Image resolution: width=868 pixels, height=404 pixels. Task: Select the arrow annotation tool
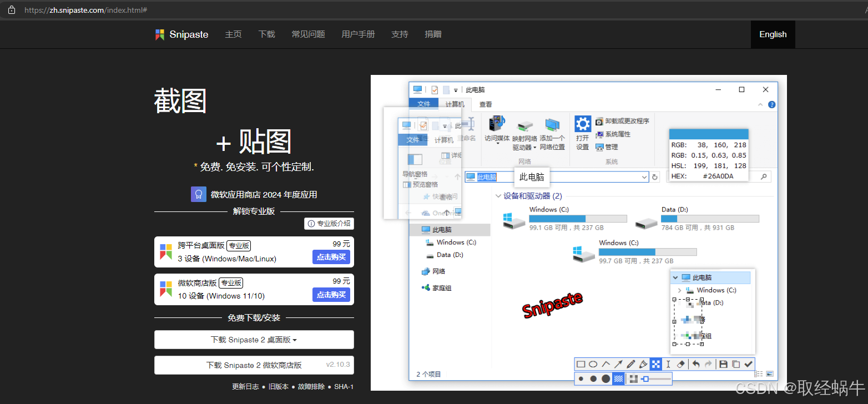(x=618, y=364)
